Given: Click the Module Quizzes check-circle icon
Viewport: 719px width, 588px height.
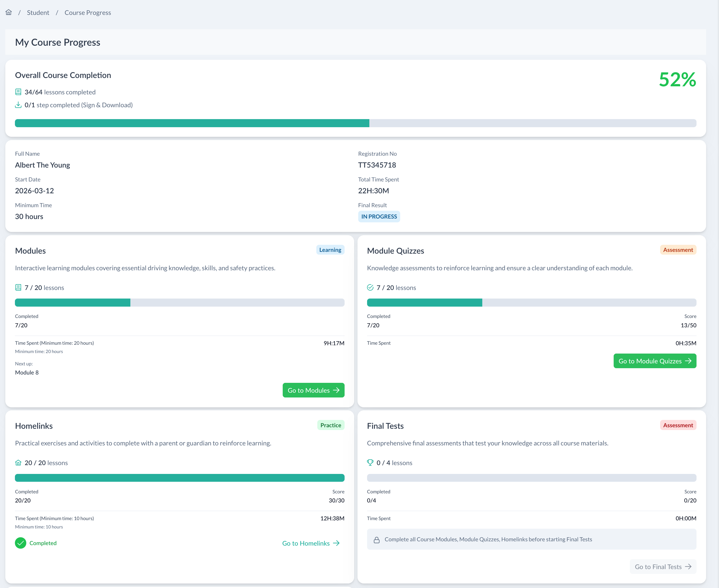Looking at the screenshot, I should (370, 287).
